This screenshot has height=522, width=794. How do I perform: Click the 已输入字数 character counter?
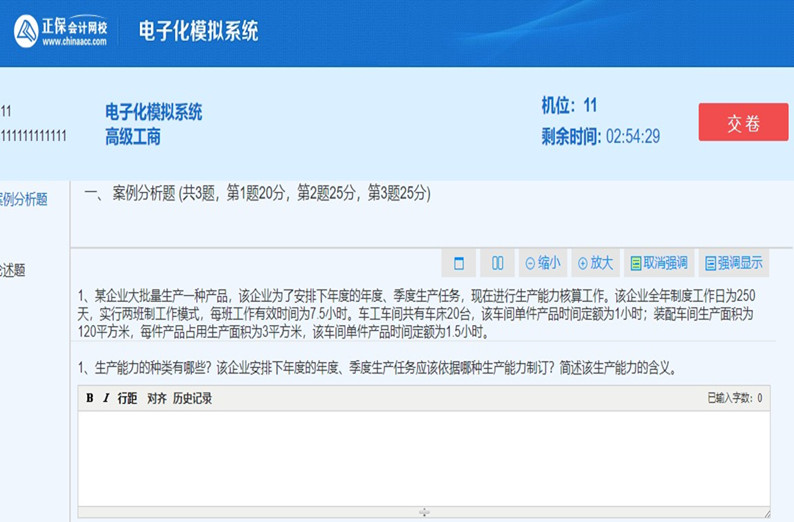(733, 399)
